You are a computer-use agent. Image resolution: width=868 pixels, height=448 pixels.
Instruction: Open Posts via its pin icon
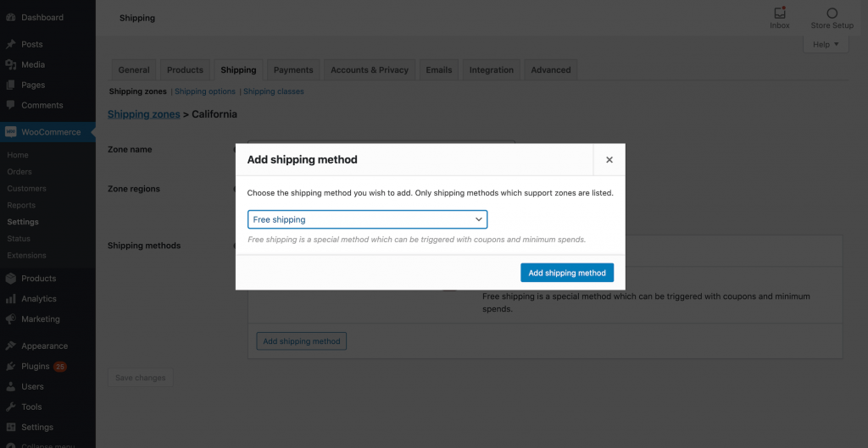(10, 44)
